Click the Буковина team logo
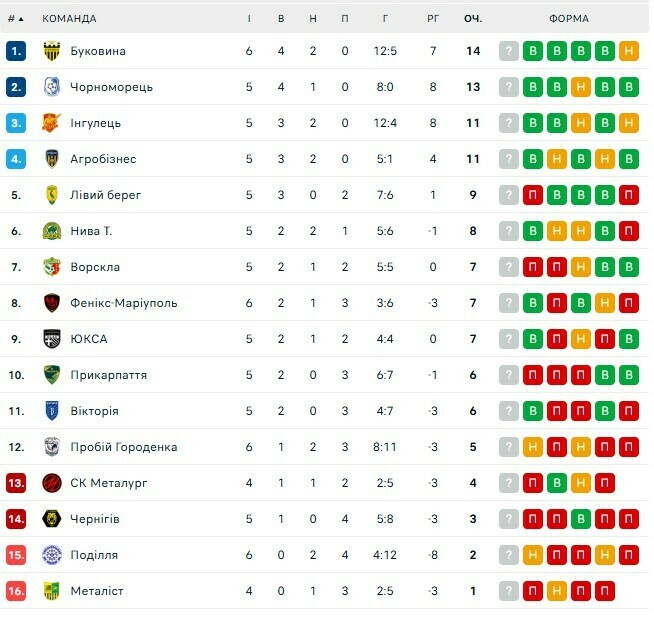 pyautogui.click(x=52, y=51)
